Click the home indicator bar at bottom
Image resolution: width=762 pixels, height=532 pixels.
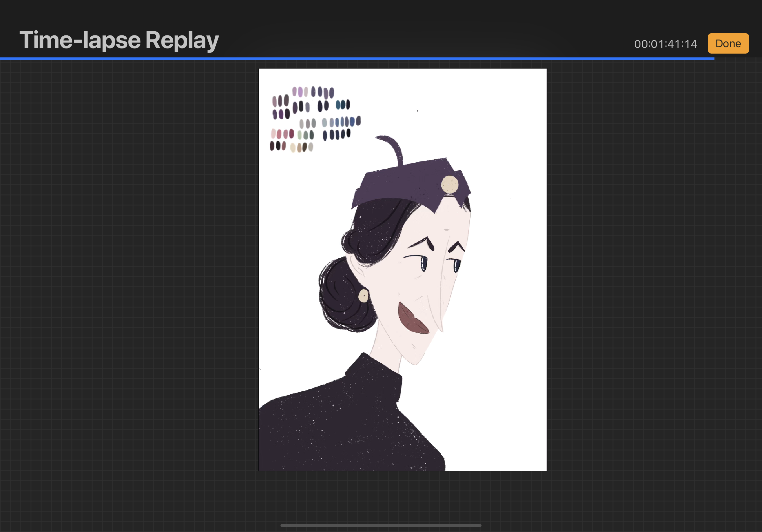pyautogui.click(x=381, y=525)
